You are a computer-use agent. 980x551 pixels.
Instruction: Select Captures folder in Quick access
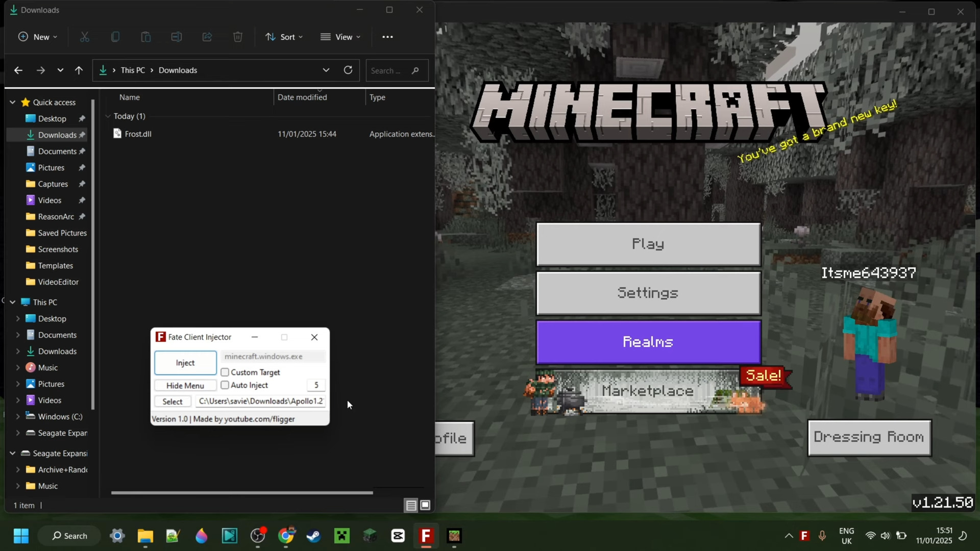click(53, 184)
